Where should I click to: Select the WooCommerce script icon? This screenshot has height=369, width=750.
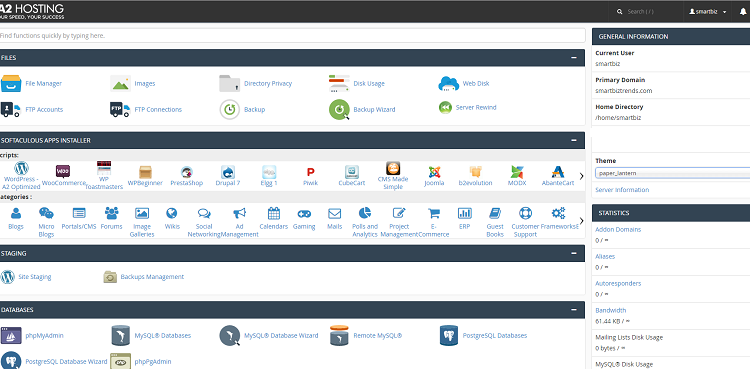63,171
